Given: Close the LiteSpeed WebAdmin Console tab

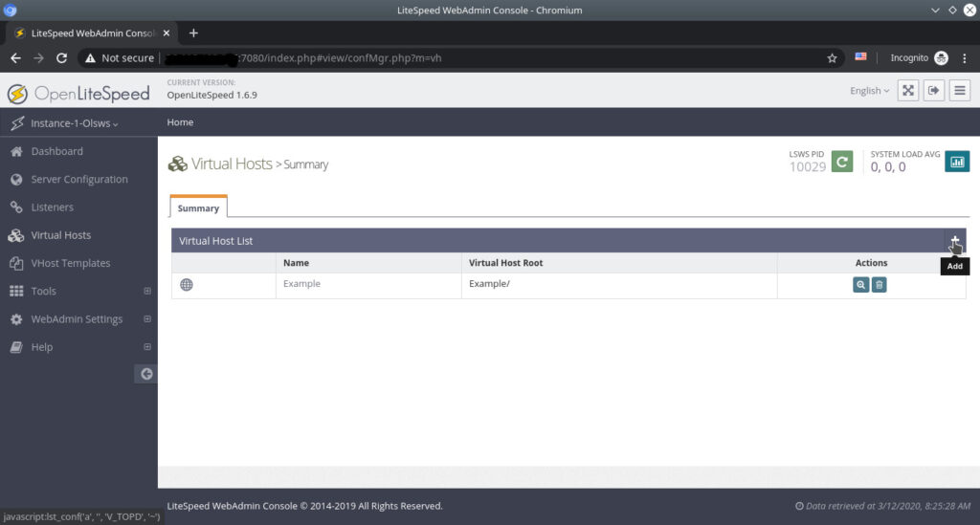Looking at the screenshot, I should [167, 33].
